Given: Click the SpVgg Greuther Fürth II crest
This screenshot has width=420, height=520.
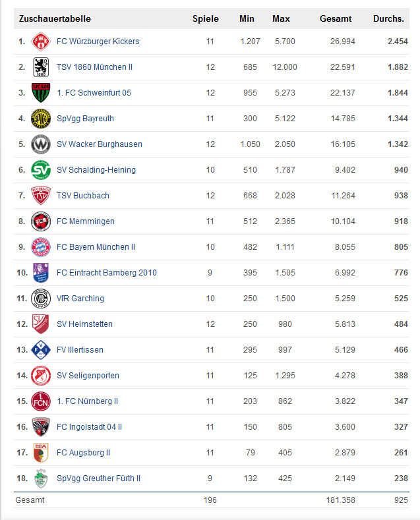Looking at the screenshot, I should pos(41,478).
